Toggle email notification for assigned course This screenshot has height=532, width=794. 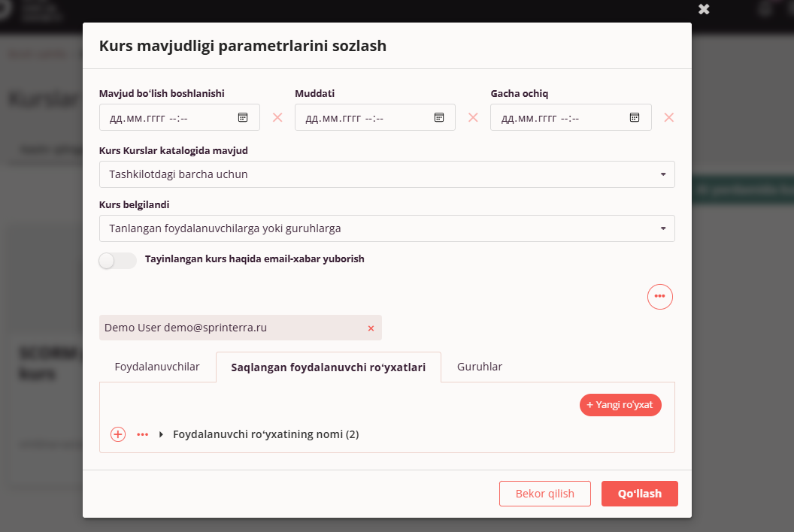[117, 260]
